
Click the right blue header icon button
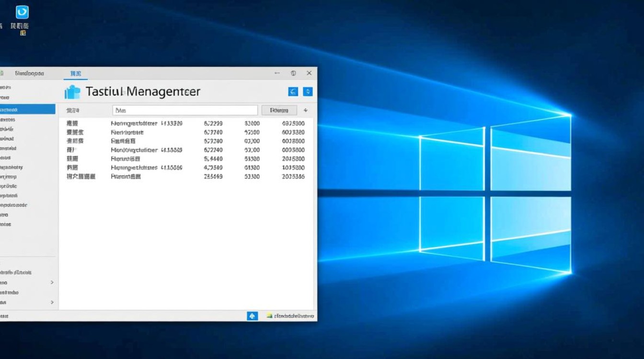point(308,91)
